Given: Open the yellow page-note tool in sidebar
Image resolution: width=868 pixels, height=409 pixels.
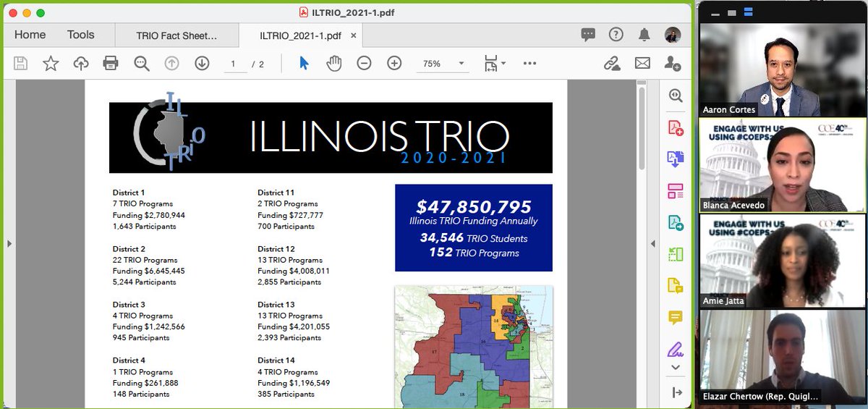Looking at the screenshot, I should [676, 286].
